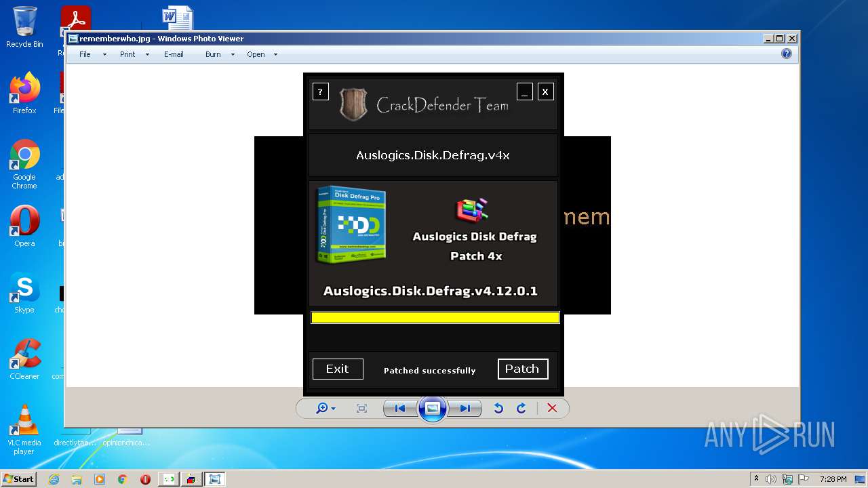Open Recycle Bin on desktop
Viewport: 868px width, 488px height.
(24, 27)
